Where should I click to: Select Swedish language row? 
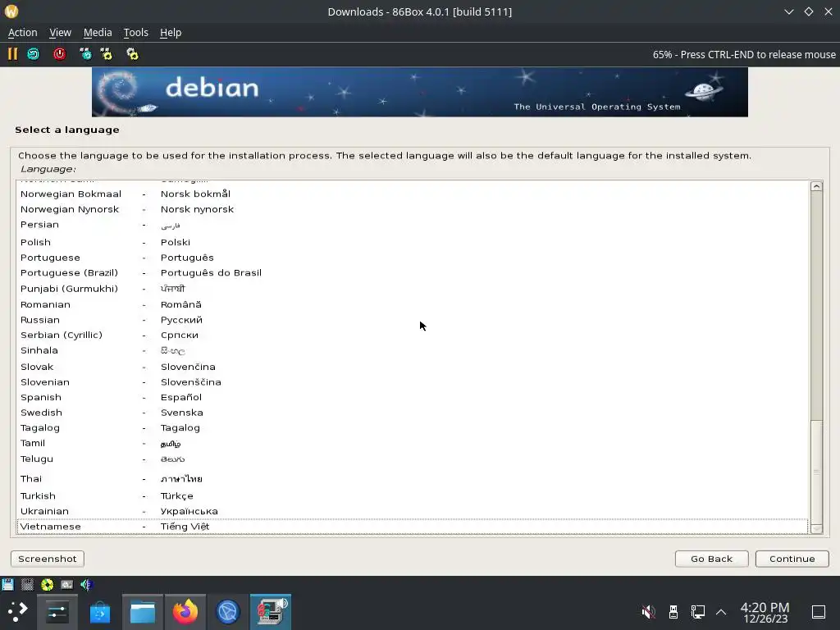click(412, 413)
